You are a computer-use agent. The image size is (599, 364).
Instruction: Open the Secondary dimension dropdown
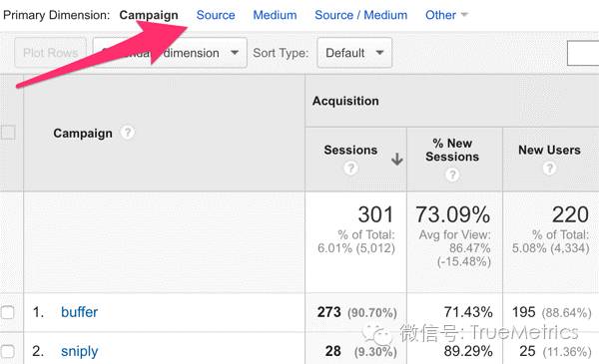(x=170, y=53)
